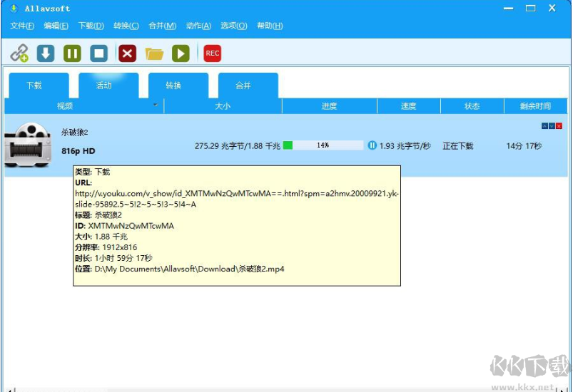This screenshot has width=573, height=392.
Task: Click the 816p HD quality label
Action: click(x=78, y=150)
